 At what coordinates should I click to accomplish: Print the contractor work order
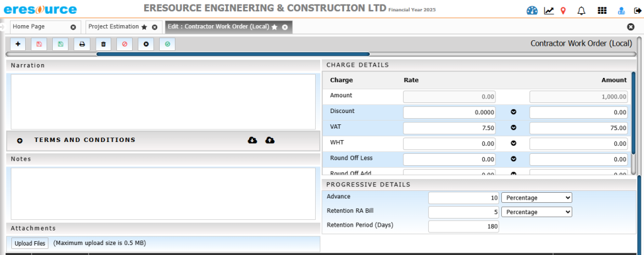click(x=82, y=44)
